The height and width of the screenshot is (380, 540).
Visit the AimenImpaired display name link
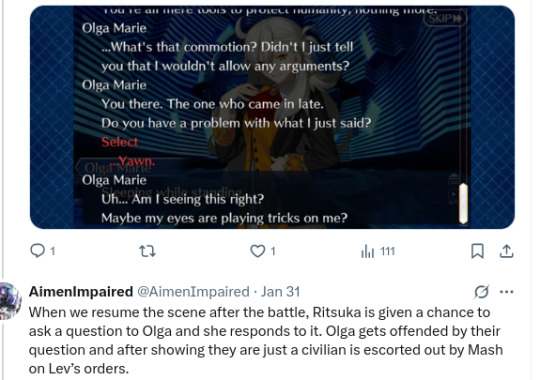(x=81, y=292)
